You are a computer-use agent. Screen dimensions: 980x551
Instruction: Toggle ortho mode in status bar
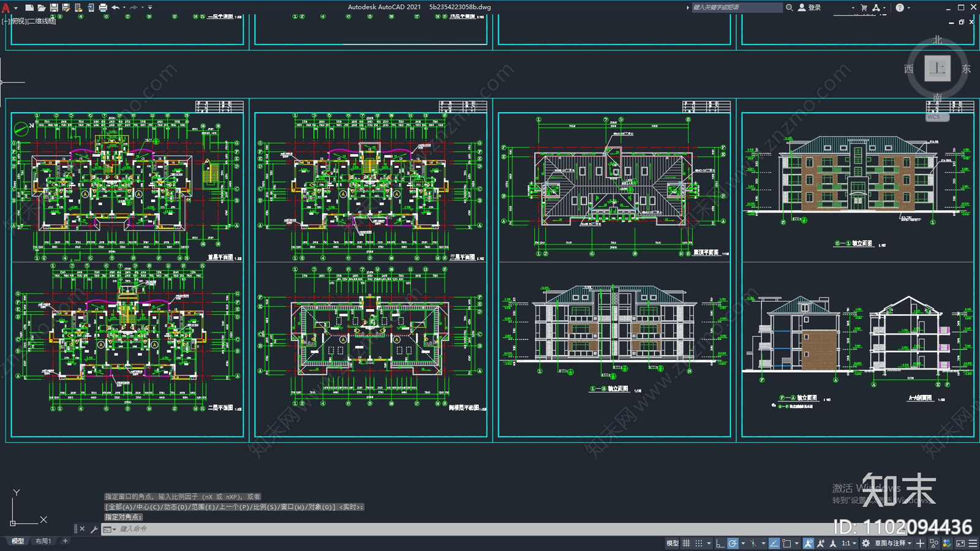coord(720,543)
